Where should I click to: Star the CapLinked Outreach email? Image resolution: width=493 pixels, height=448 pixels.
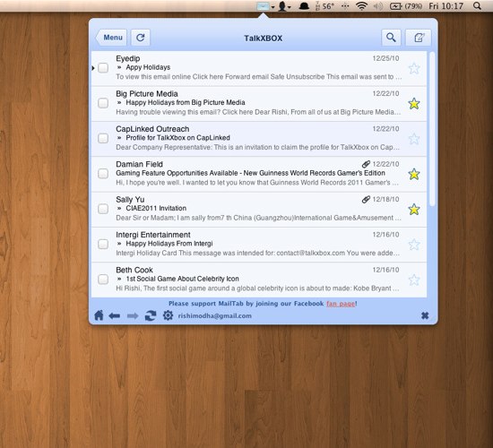coord(414,139)
